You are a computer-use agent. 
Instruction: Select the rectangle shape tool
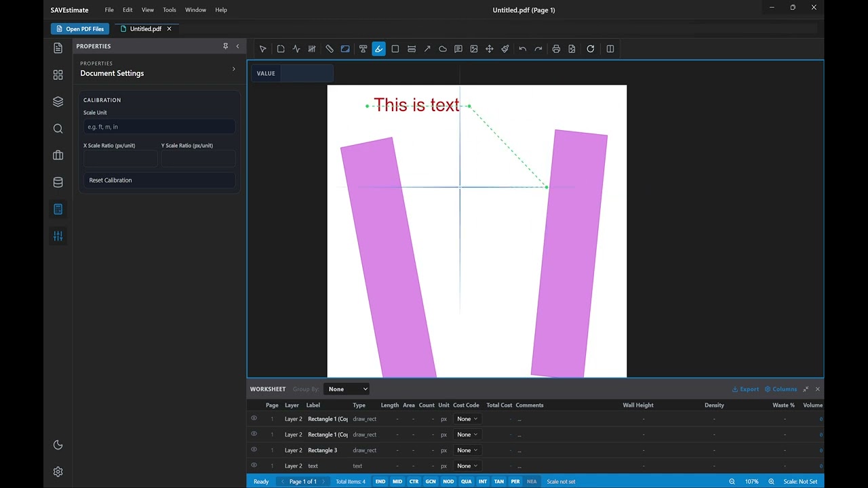395,49
